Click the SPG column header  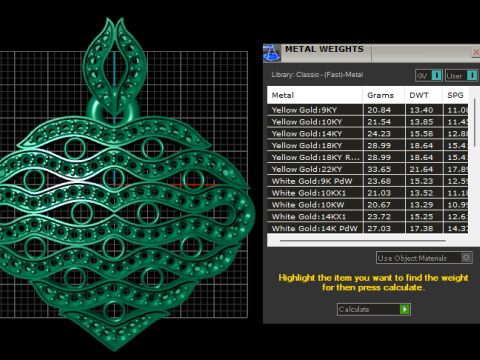click(455, 95)
